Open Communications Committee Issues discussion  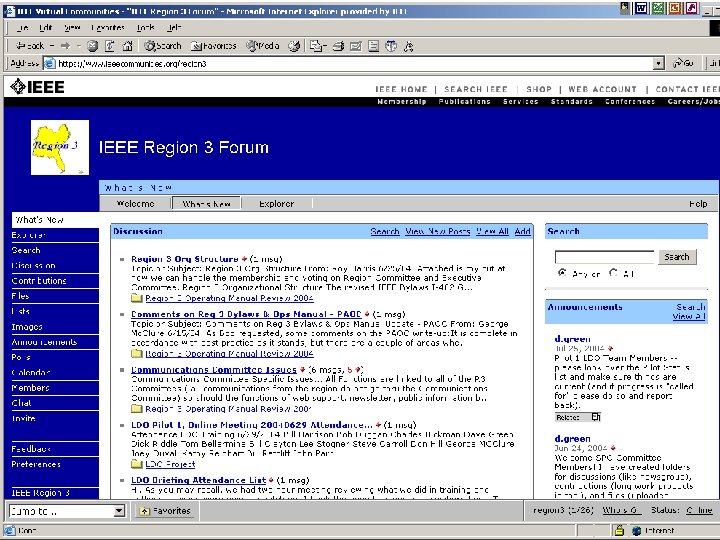click(214, 370)
